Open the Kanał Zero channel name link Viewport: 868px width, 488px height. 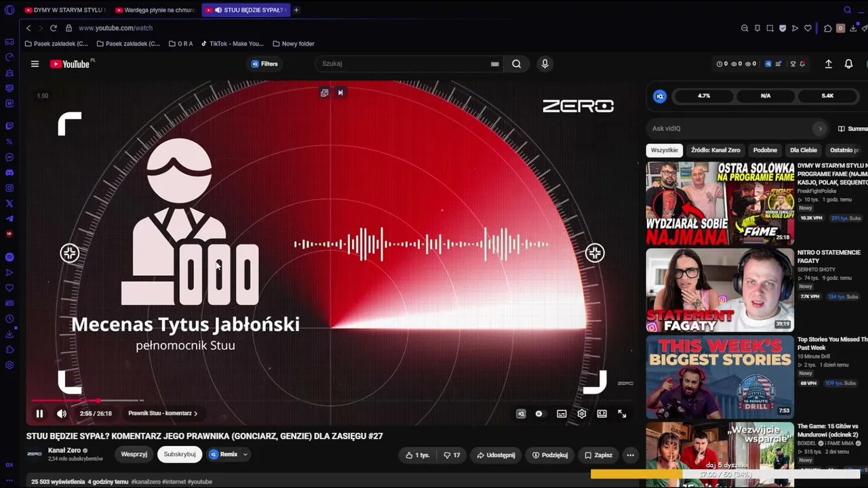pyautogui.click(x=64, y=450)
